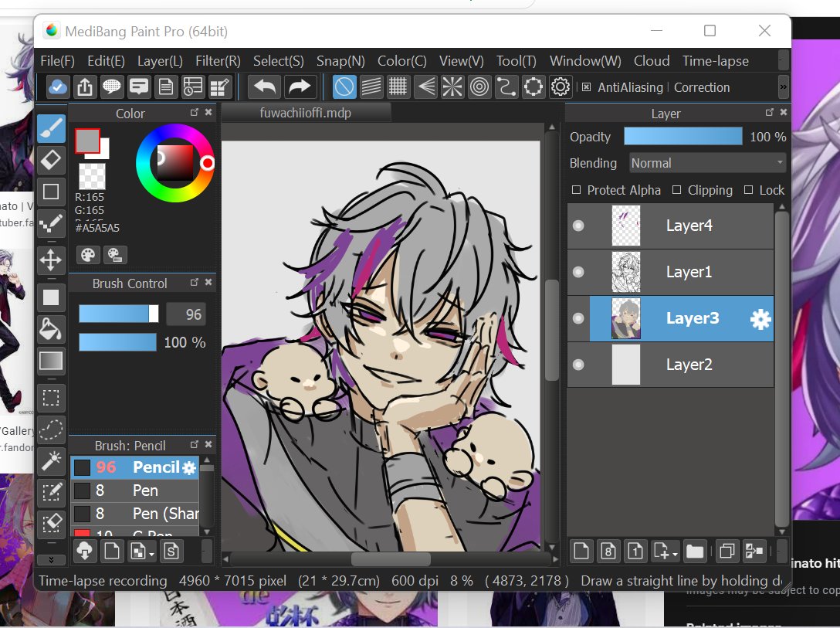Hide Layer2 visibility dot
Image resolution: width=840 pixels, height=628 pixels.
click(578, 365)
